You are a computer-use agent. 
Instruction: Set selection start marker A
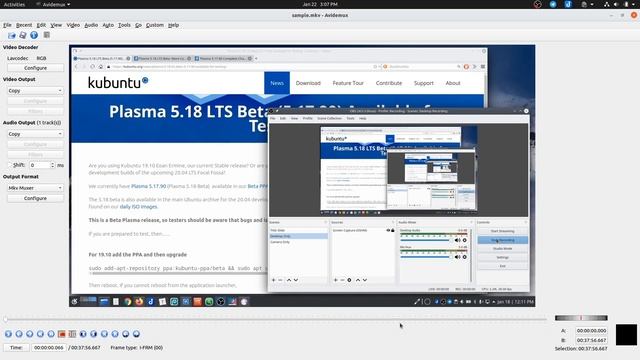coord(62,334)
